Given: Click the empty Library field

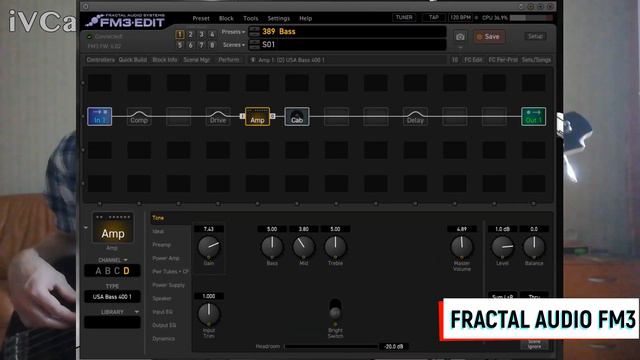Looking at the screenshot, I should tap(112, 322).
